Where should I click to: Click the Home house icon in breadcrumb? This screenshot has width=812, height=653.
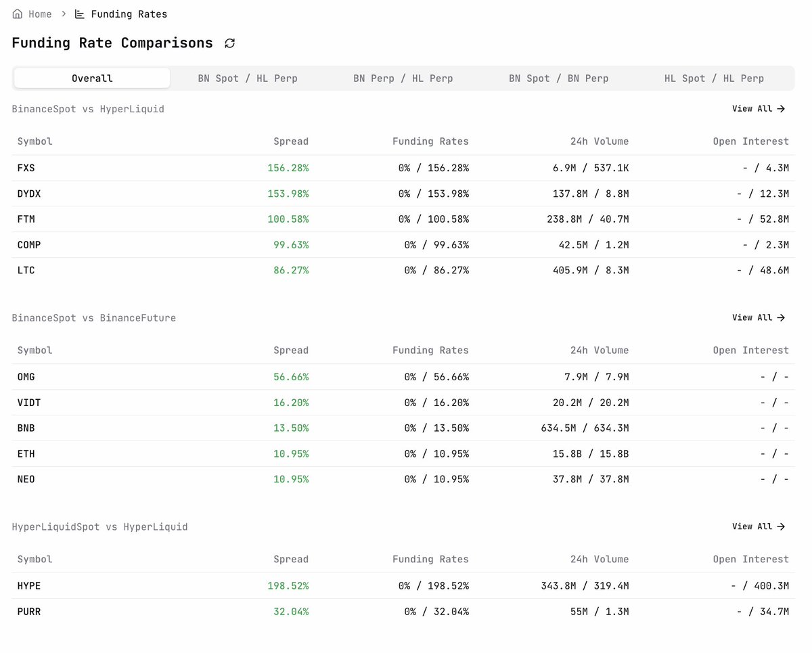tap(18, 14)
